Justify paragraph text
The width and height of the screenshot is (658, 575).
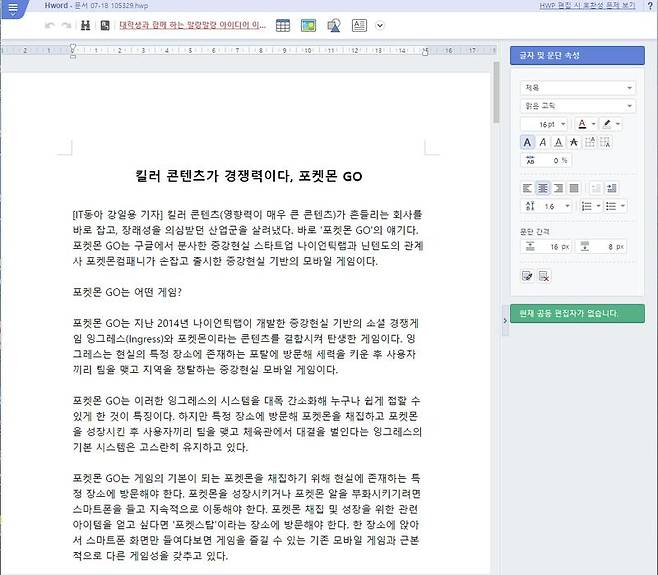(574, 188)
